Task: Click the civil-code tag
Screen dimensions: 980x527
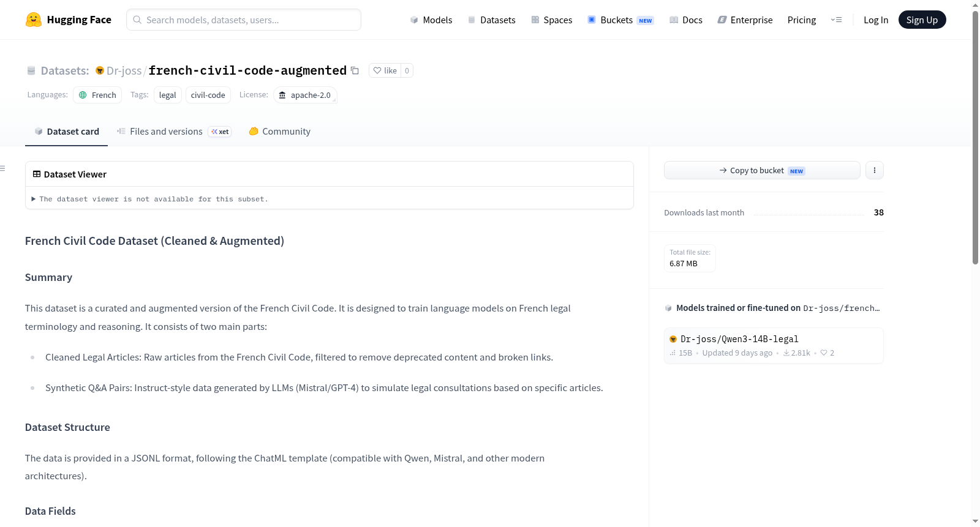Action: [208, 95]
